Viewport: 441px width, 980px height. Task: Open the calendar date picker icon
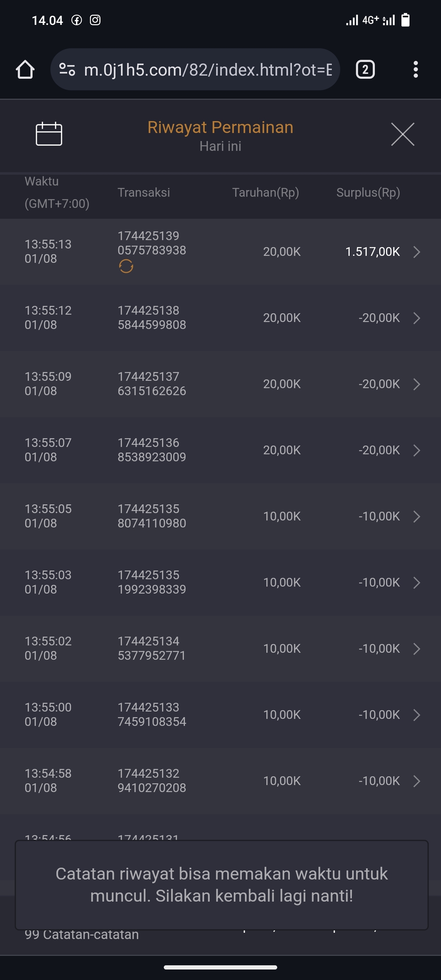49,134
